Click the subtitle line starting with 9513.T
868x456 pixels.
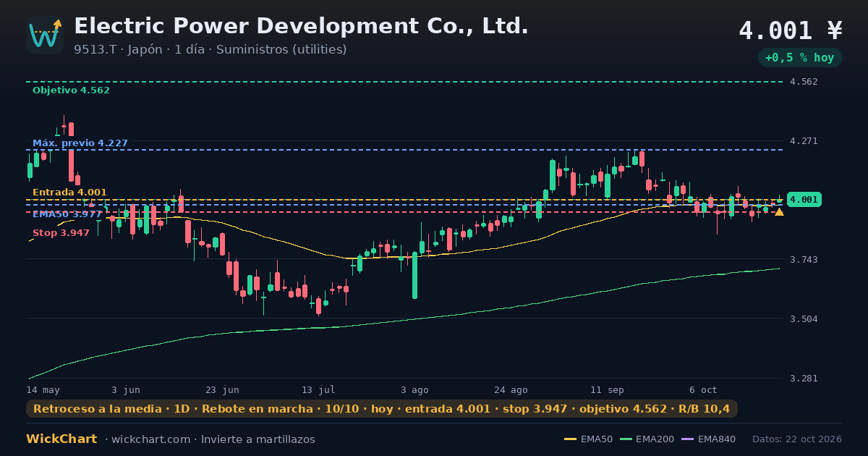coord(210,49)
